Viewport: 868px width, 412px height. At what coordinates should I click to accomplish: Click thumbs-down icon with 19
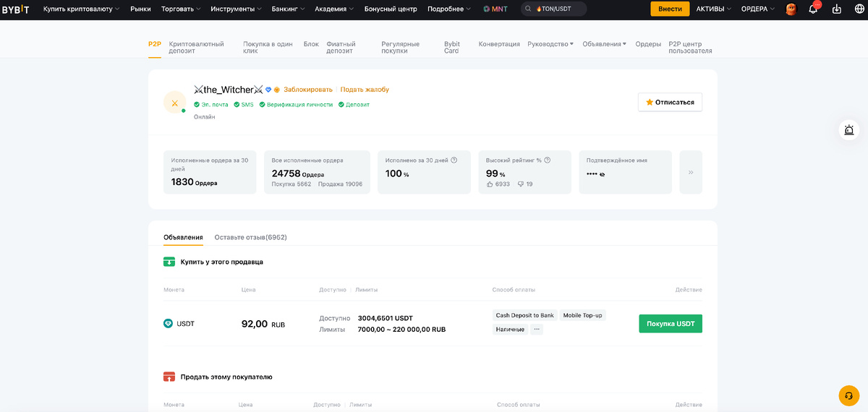coord(521,184)
